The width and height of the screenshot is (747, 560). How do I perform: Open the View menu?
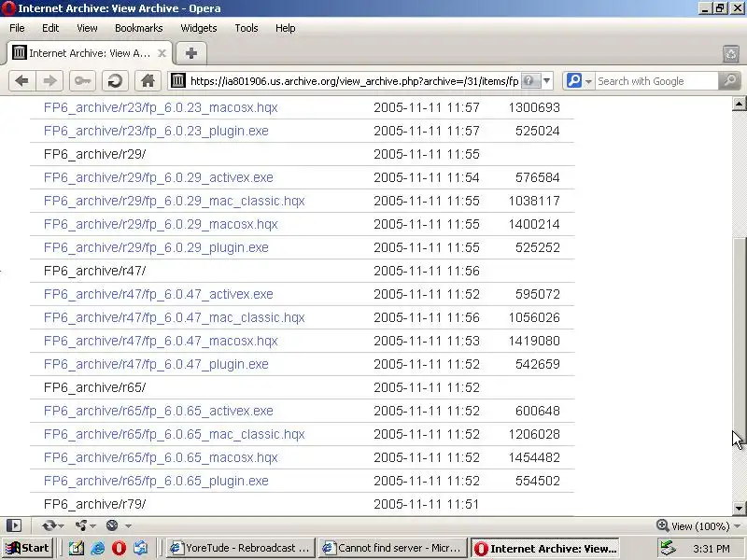87,28
